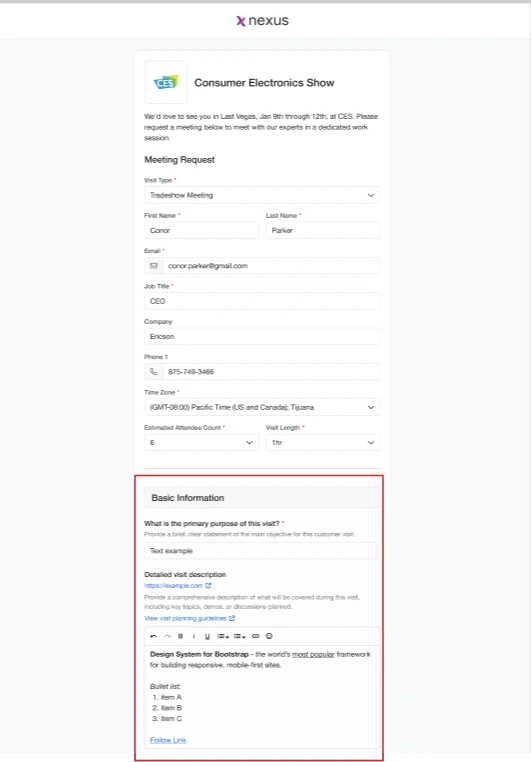Open the Time Zone dropdown
This screenshot has height=762, width=531.
point(262,407)
